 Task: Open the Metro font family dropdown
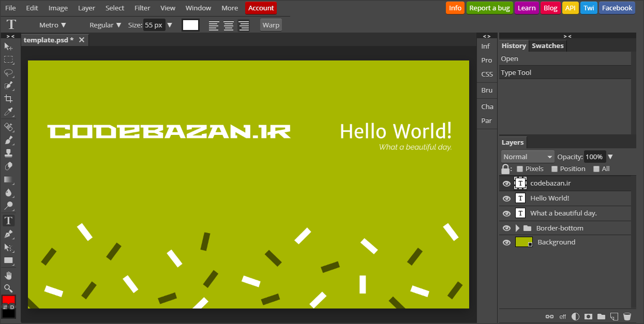coord(53,25)
